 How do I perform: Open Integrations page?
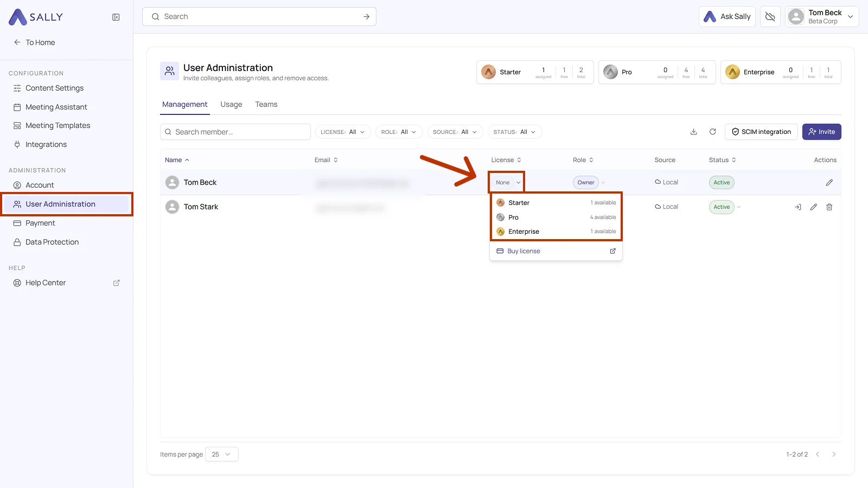pyautogui.click(x=46, y=144)
